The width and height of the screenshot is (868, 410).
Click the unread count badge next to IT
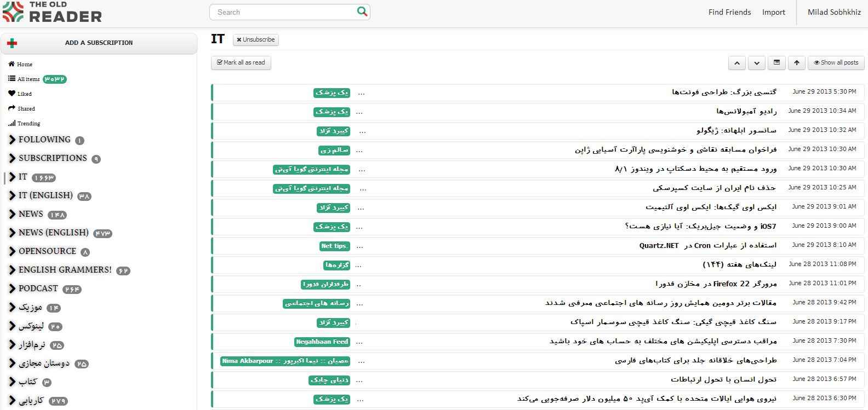tap(43, 177)
